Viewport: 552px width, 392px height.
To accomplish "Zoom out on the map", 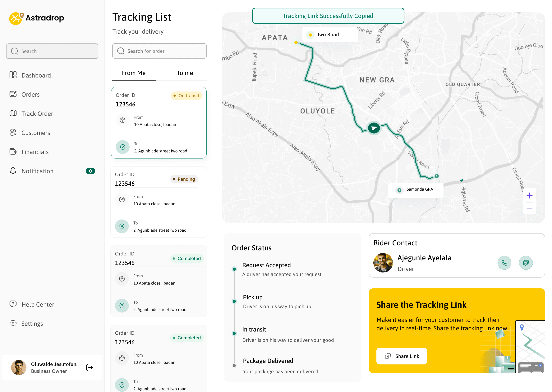I will 529,208.
